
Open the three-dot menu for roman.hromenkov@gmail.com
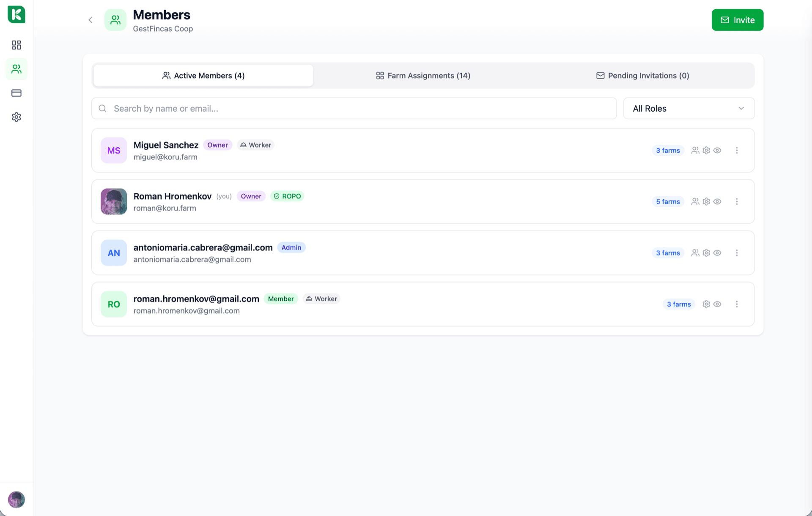point(737,304)
